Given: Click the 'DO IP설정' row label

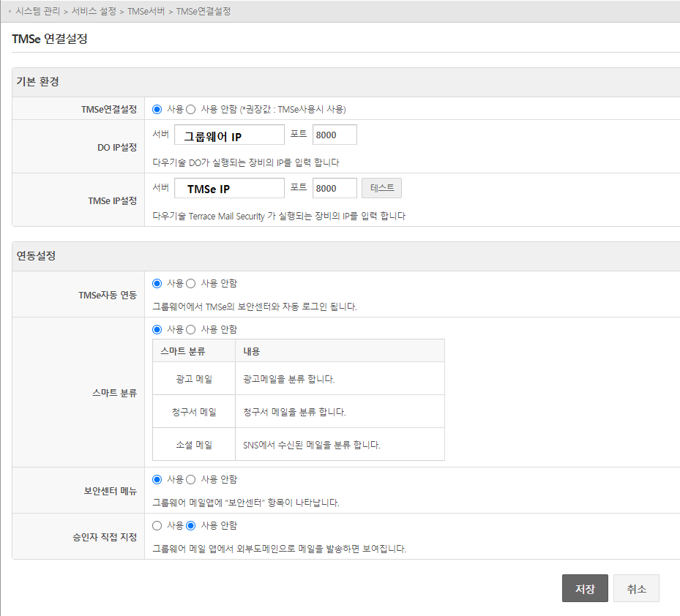Looking at the screenshot, I should [117, 147].
